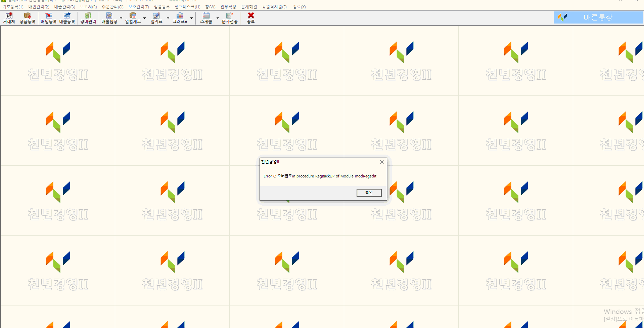The width and height of the screenshot is (644, 328).
Task: Click the 바른통상 company banner
Action: (598, 17)
